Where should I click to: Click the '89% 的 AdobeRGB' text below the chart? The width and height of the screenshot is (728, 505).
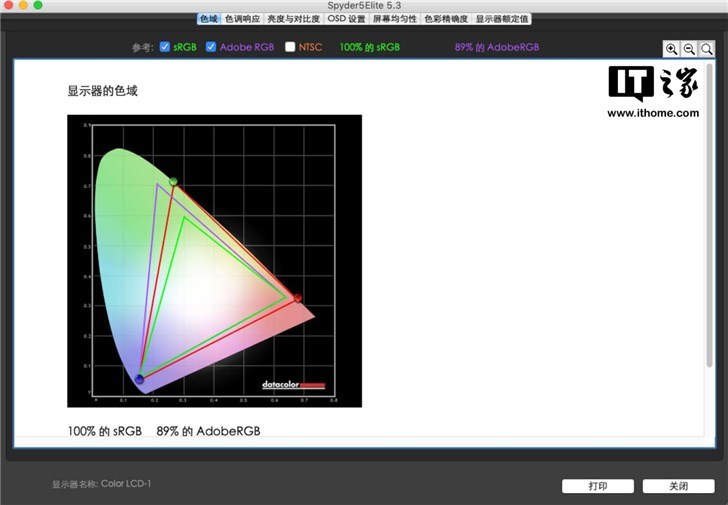208,431
